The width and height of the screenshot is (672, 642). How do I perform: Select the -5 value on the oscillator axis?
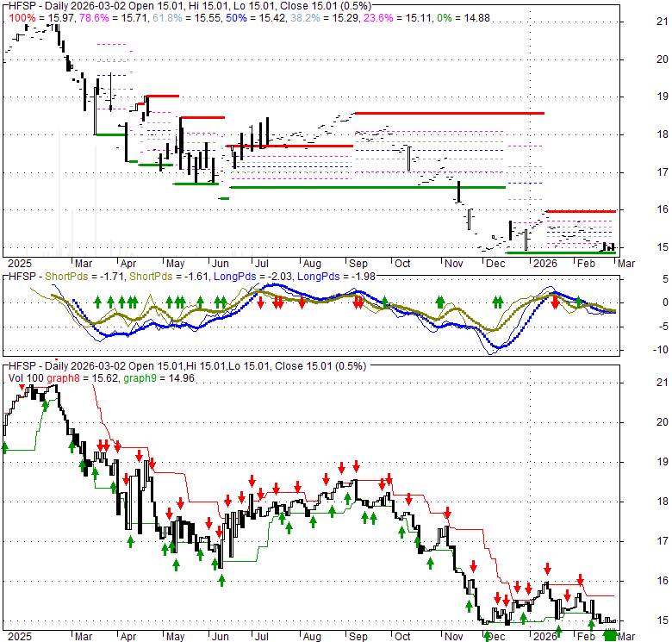tap(663, 326)
